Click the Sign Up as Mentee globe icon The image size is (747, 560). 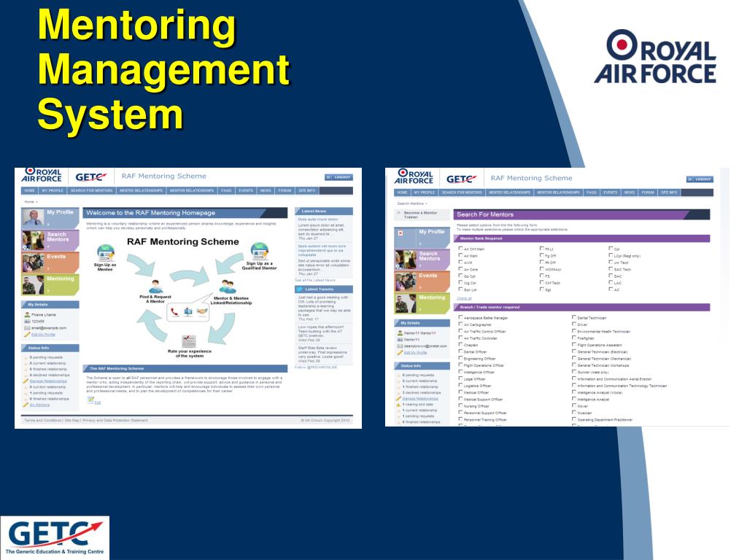(105, 252)
